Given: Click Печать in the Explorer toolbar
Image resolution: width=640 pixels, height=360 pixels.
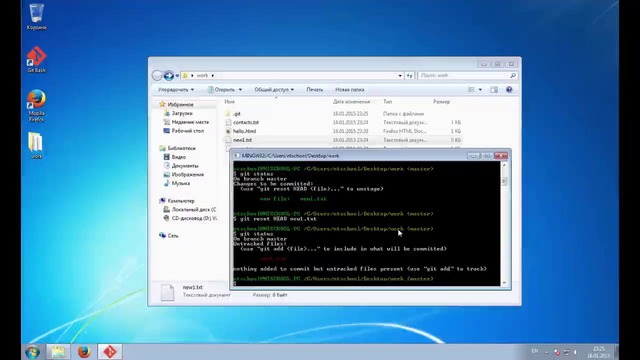Looking at the screenshot, I should 314,89.
